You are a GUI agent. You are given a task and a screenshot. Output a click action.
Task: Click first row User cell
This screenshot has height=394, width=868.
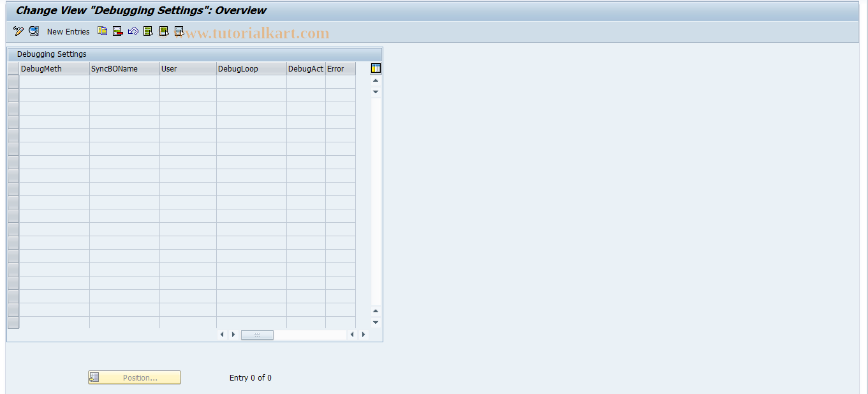(188, 82)
